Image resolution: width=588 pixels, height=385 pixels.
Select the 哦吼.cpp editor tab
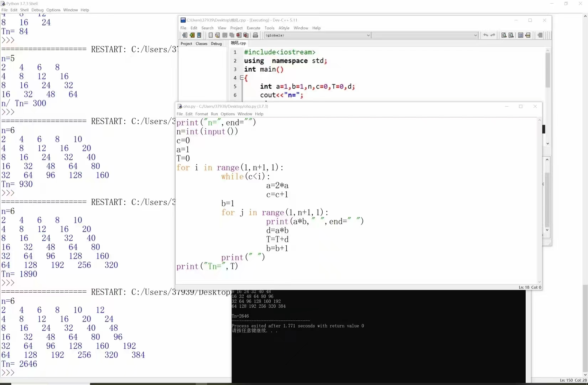(x=238, y=43)
